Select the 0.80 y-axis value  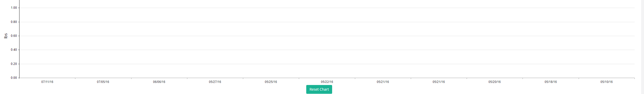[14, 22]
